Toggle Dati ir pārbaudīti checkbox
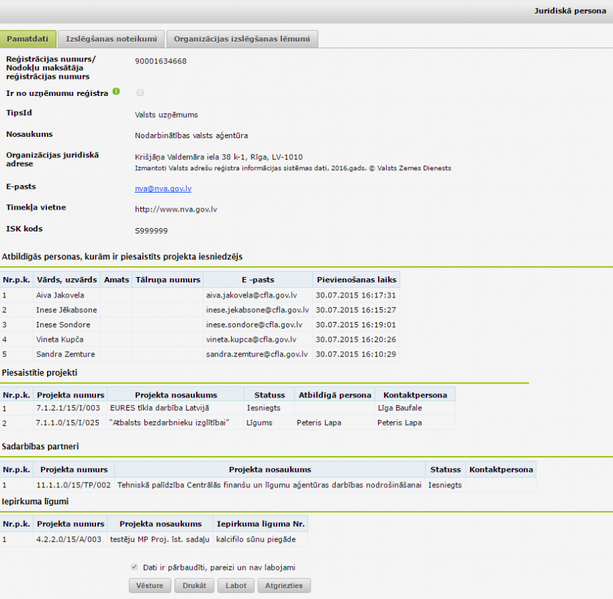613x599 pixels. coord(134,567)
